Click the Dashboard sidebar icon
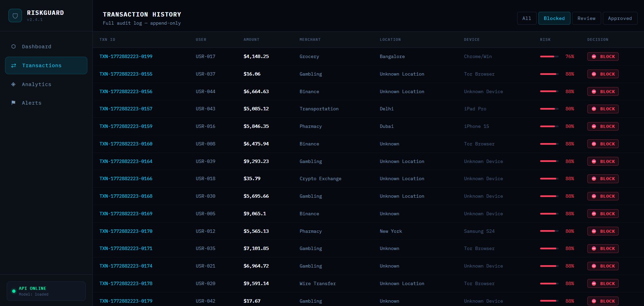The image size is (644, 306). pos(13,47)
